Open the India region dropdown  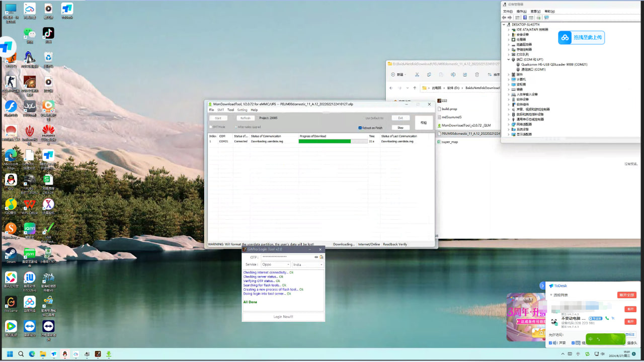[x=308, y=264]
